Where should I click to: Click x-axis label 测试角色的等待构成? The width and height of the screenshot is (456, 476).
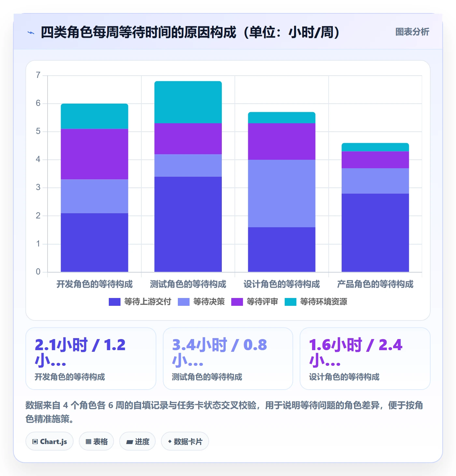[188, 284]
